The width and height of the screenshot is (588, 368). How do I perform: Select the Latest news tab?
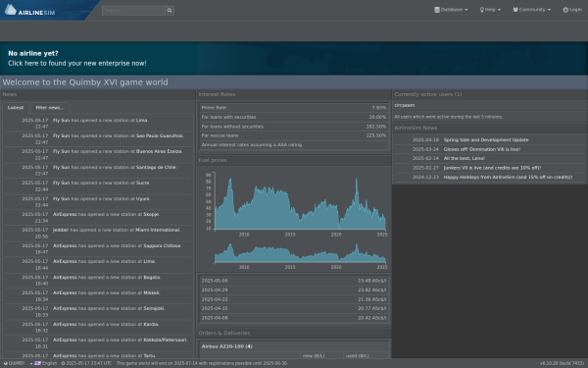[16, 108]
